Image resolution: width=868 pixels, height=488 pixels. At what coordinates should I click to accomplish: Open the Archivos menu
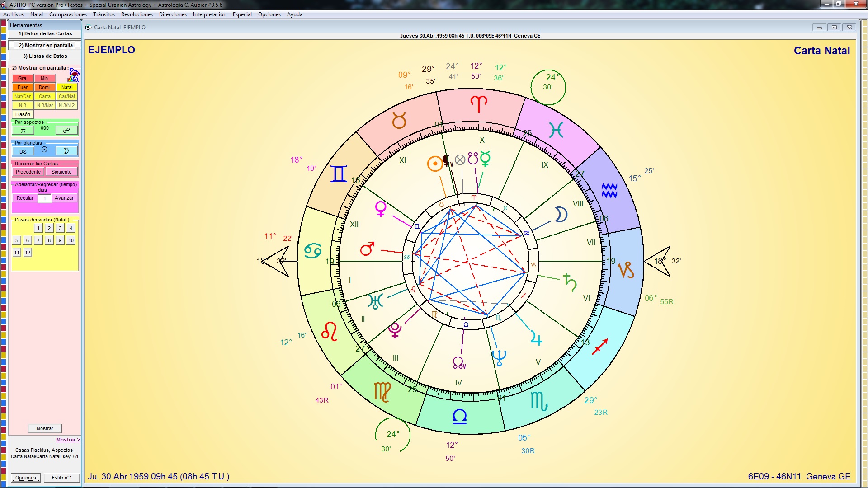tap(13, 14)
